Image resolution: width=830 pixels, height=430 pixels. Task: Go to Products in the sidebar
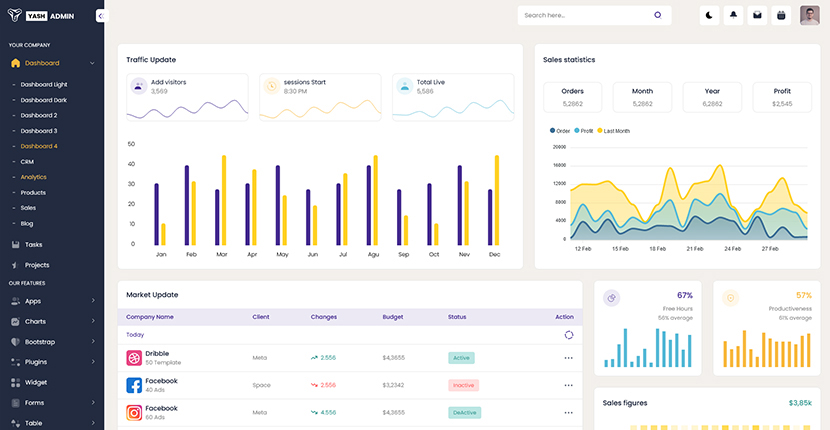click(33, 193)
